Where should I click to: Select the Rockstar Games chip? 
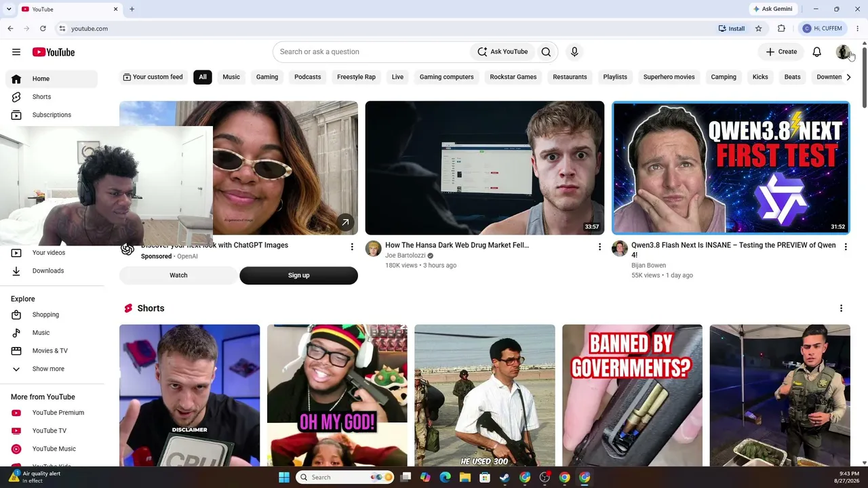tap(513, 77)
